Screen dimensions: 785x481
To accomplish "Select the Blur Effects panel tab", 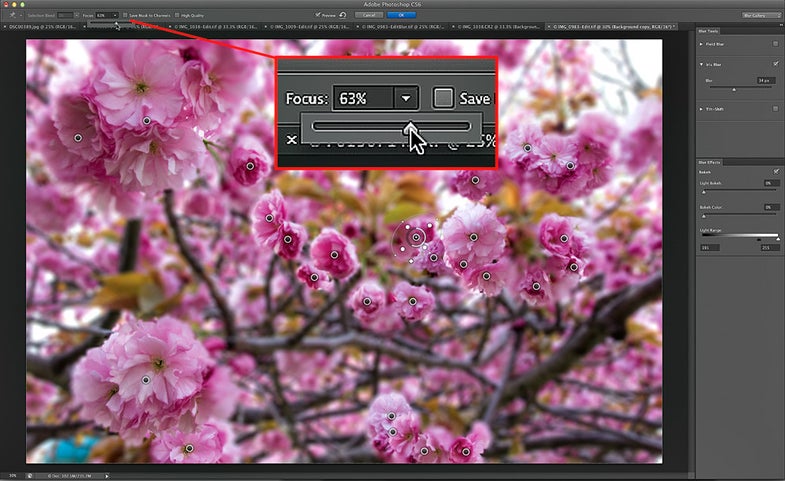I will click(x=709, y=162).
